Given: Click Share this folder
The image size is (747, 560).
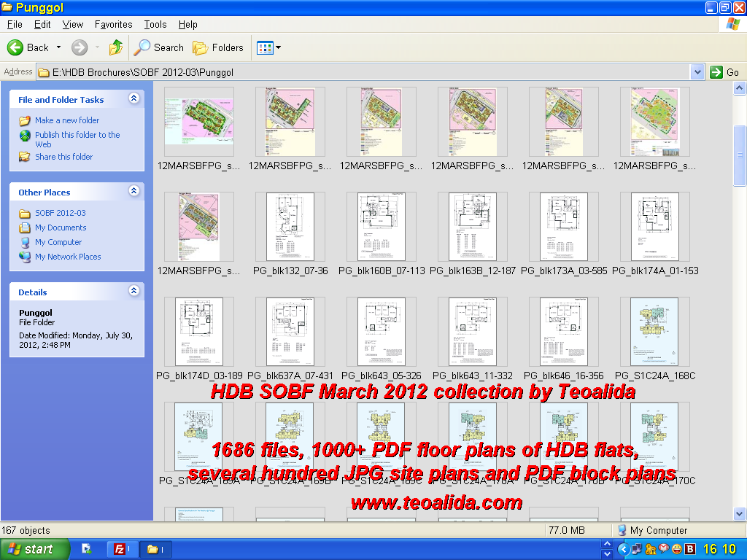Looking at the screenshot, I should (64, 157).
